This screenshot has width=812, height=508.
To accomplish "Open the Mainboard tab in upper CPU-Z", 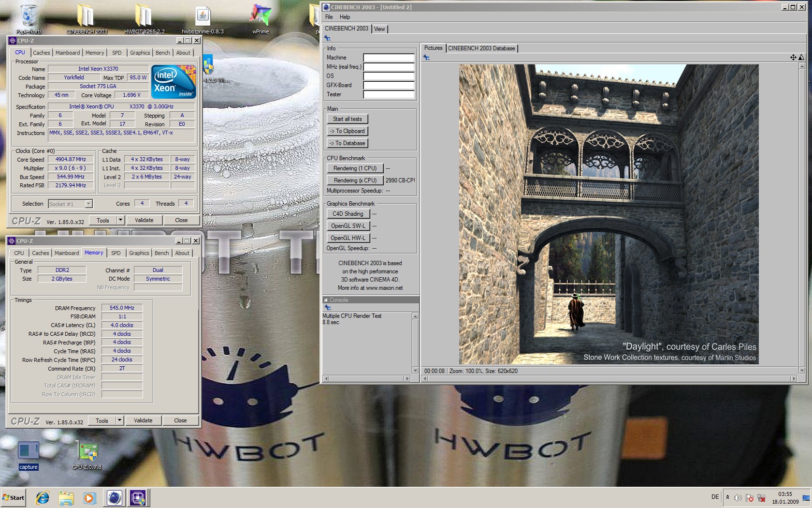I will coord(68,53).
